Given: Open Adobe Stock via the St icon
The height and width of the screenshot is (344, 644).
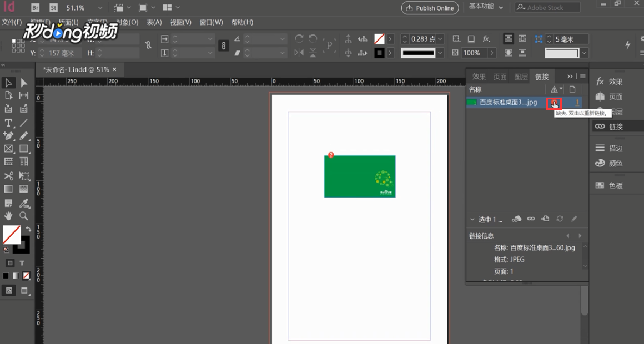Looking at the screenshot, I should tap(53, 7).
